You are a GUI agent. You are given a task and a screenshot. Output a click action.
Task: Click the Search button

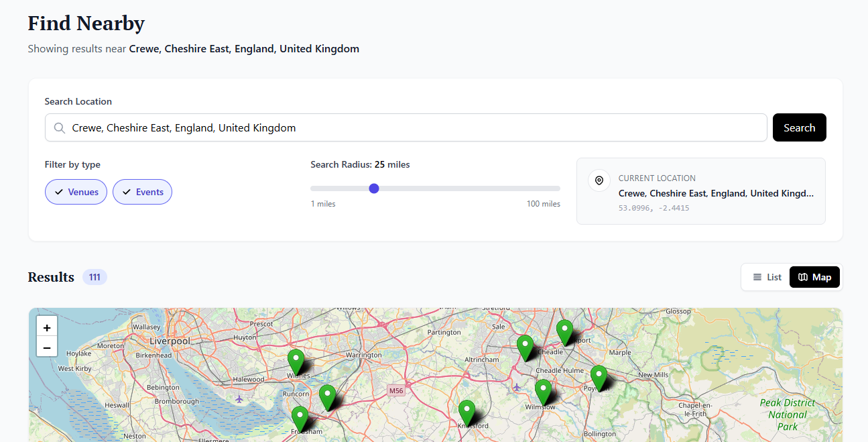pos(799,127)
